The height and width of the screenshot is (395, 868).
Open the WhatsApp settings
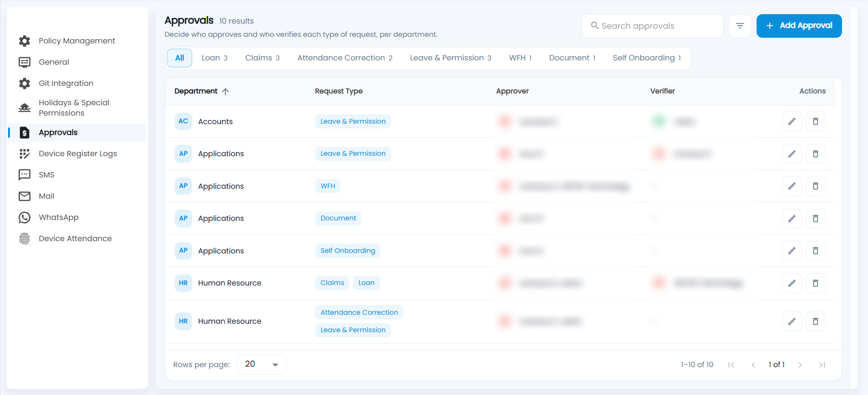59,217
